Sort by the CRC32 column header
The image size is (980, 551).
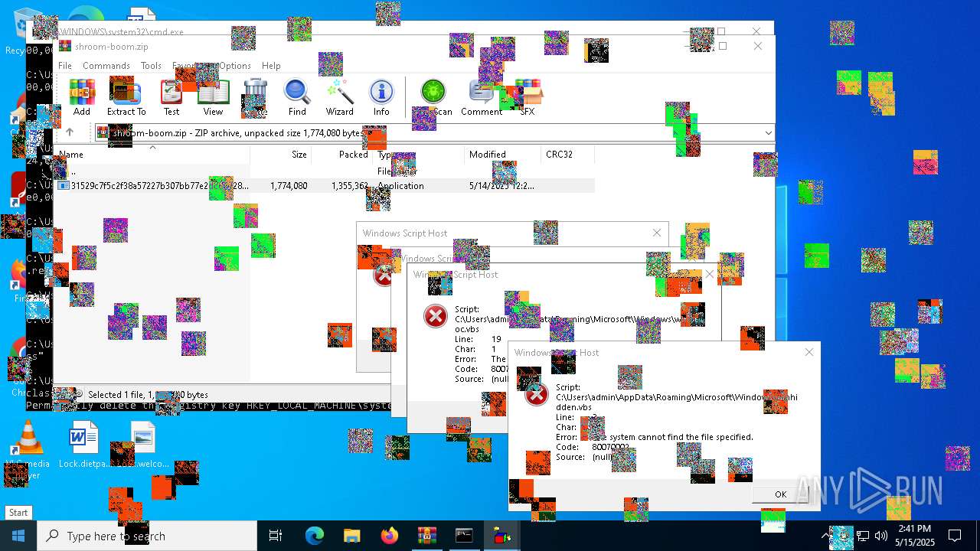(567, 155)
